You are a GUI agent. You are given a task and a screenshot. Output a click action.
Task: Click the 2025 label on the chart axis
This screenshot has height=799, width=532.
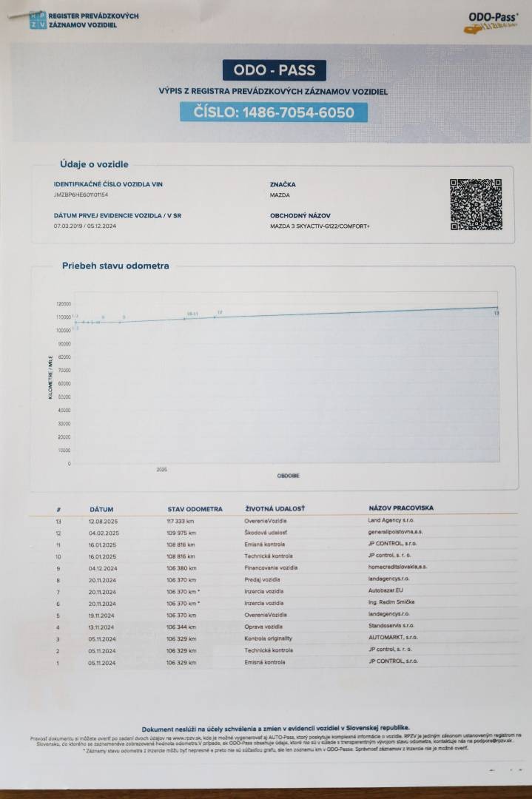pyautogui.click(x=161, y=469)
